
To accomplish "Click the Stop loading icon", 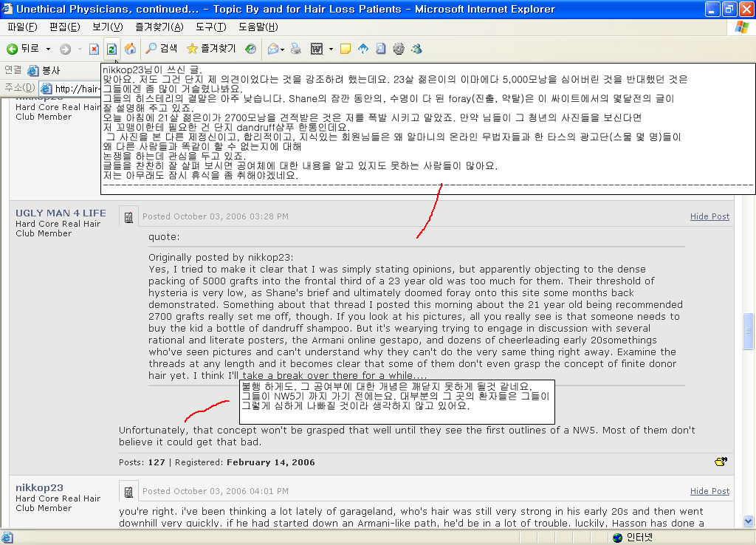I will tap(94, 49).
